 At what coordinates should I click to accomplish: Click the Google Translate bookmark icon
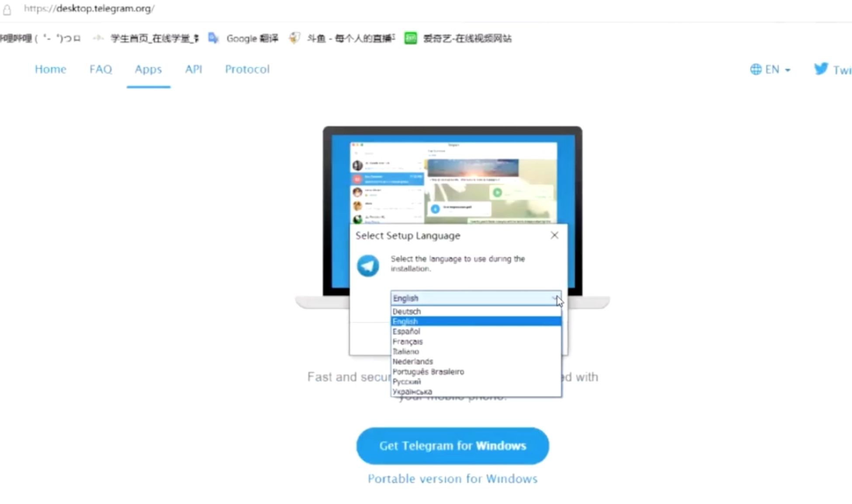click(x=213, y=38)
